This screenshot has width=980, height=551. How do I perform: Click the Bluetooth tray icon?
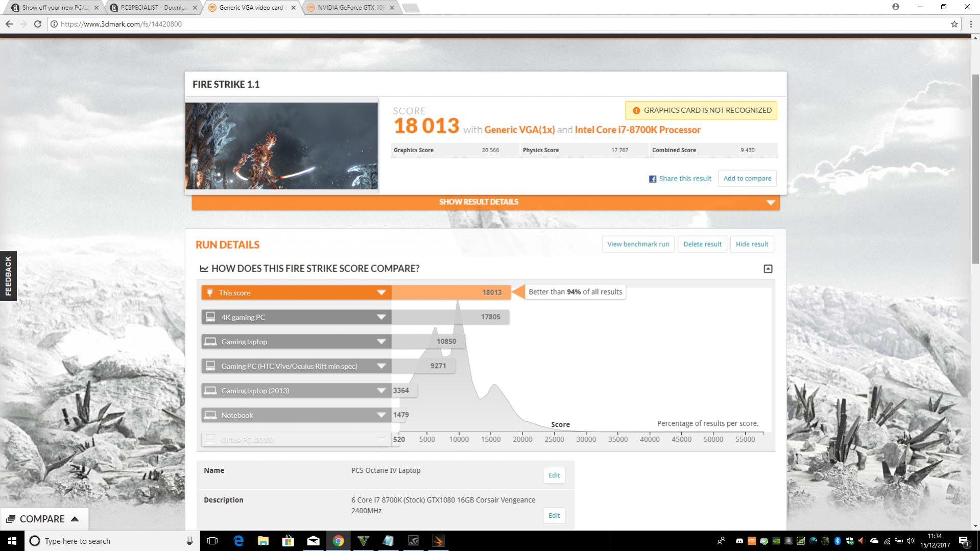tap(838, 541)
